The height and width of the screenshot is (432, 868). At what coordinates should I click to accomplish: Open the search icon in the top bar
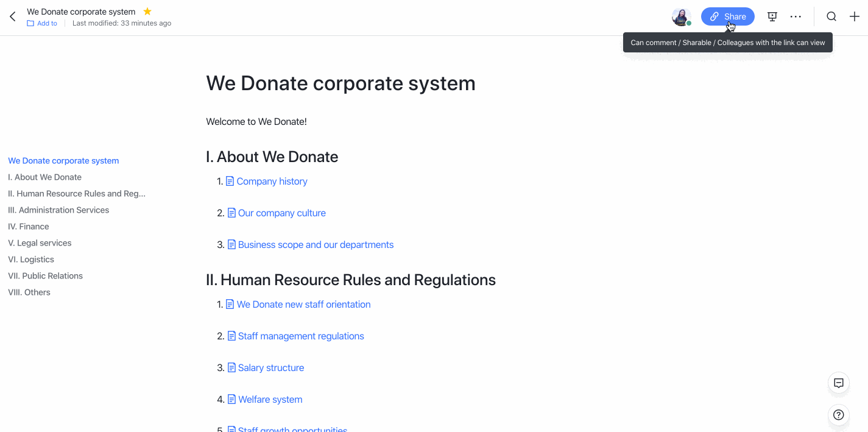pos(831,16)
